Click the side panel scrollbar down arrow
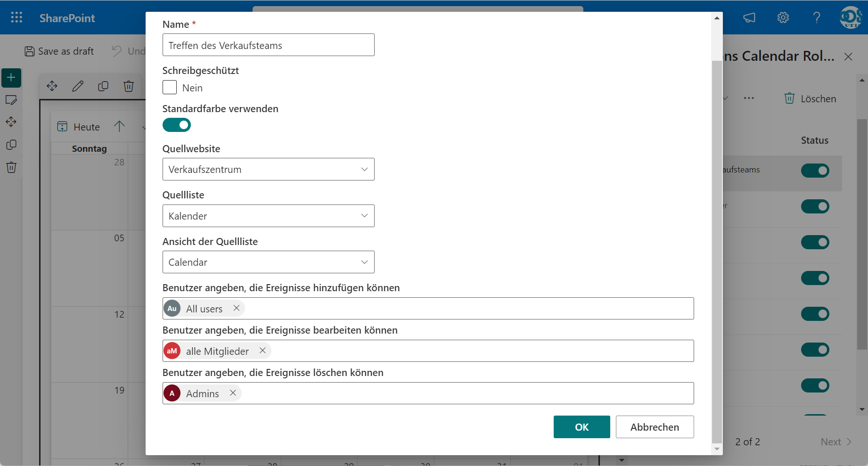868x466 pixels. pyautogui.click(x=862, y=409)
